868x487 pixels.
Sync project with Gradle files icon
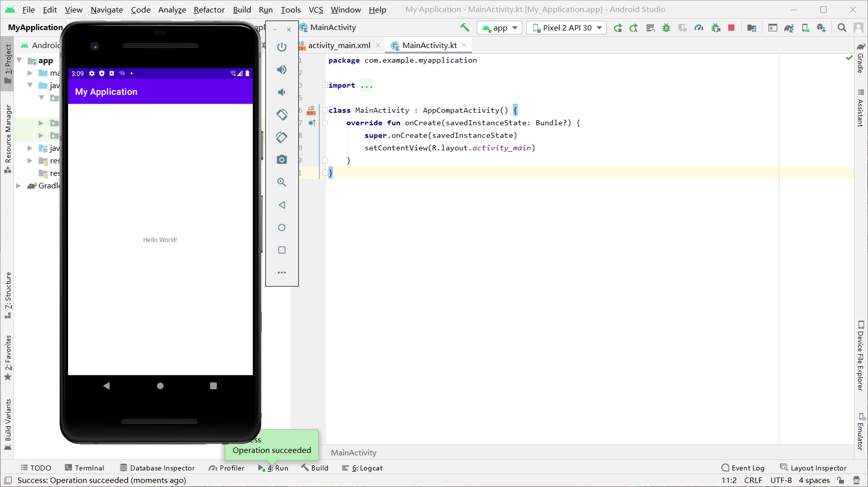pos(789,28)
